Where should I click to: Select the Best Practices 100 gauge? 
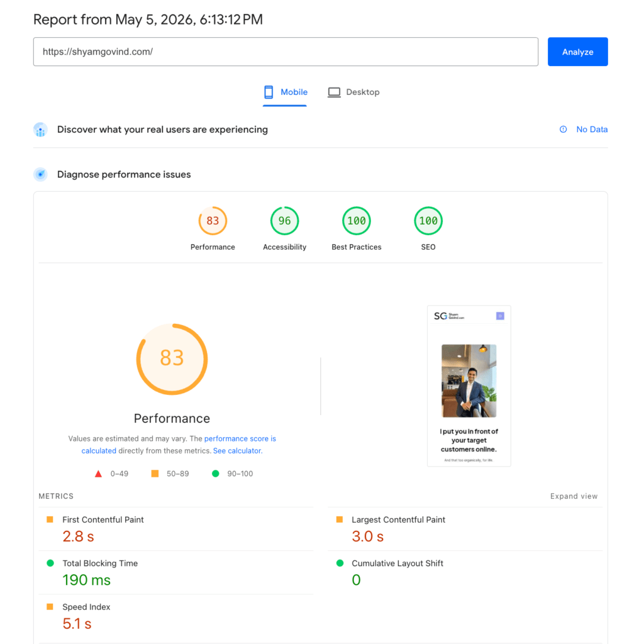coord(357,221)
